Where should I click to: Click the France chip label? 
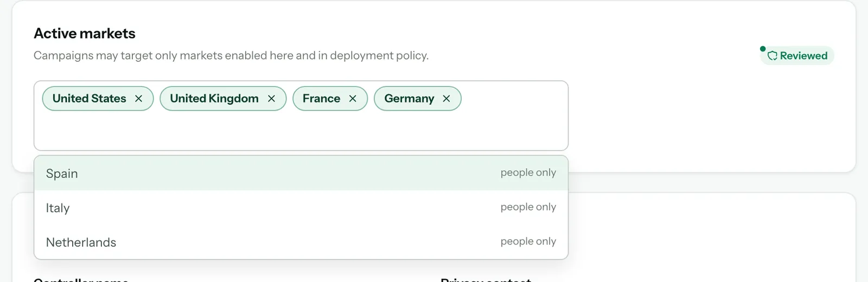[x=321, y=99]
